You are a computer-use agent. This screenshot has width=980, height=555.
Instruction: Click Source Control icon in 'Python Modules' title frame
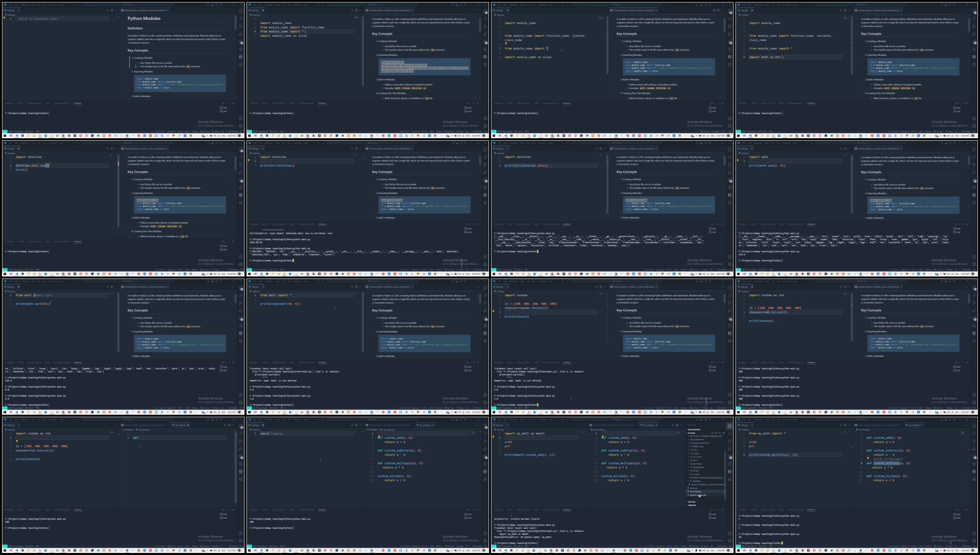click(241, 26)
